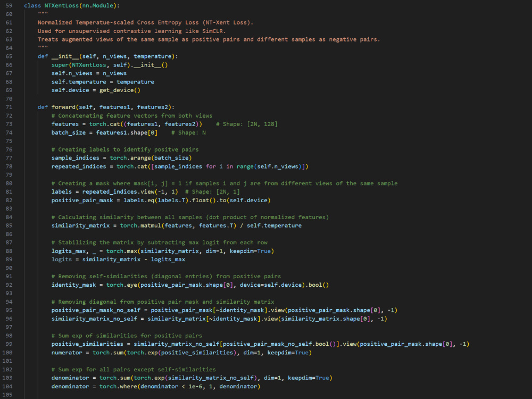Click comment '# Concatenating feature vectors from both views'
Screen dimensions: 532x399
(x=131, y=115)
